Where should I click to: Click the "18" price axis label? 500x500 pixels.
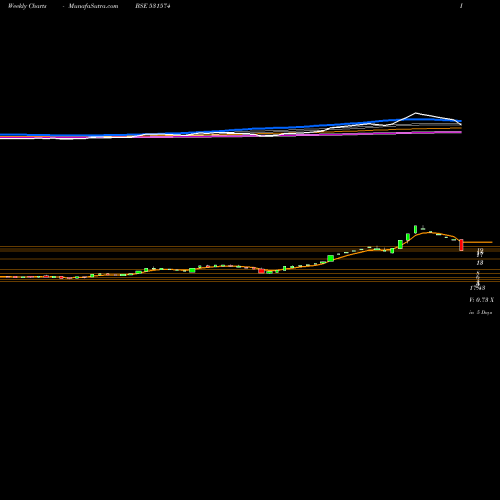[480, 263]
